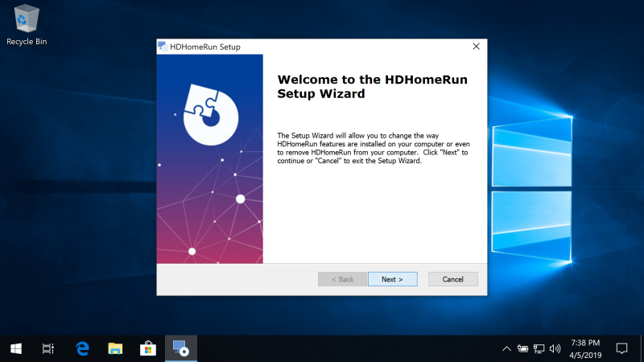This screenshot has height=362, width=644.
Task: Show hidden system tray icons
Action: point(506,349)
